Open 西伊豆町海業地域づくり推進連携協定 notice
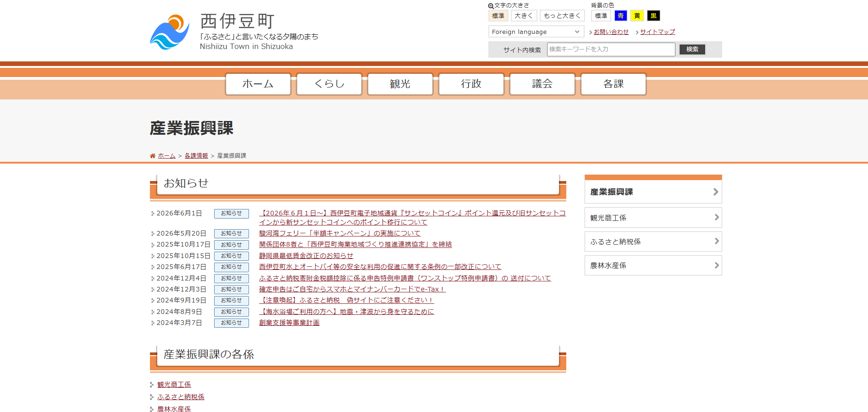 tap(355, 245)
